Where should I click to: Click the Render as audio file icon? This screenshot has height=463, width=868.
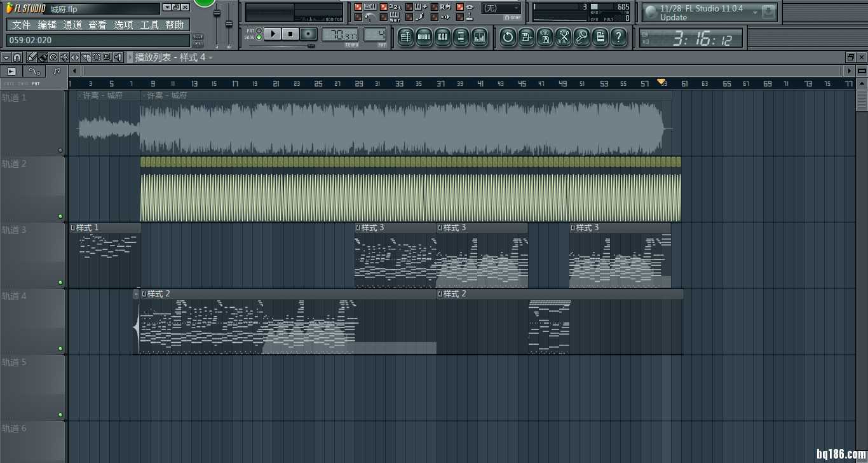(545, 37)
